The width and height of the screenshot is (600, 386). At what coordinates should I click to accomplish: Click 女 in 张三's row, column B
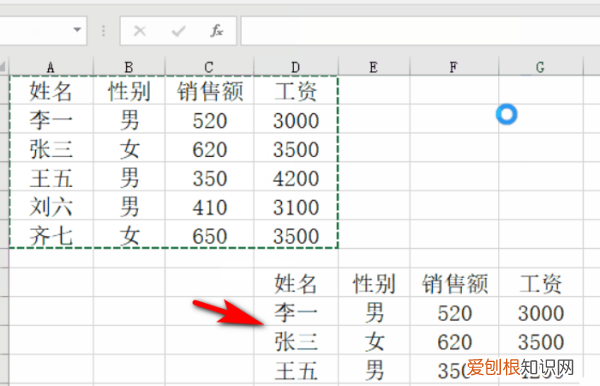129,148
